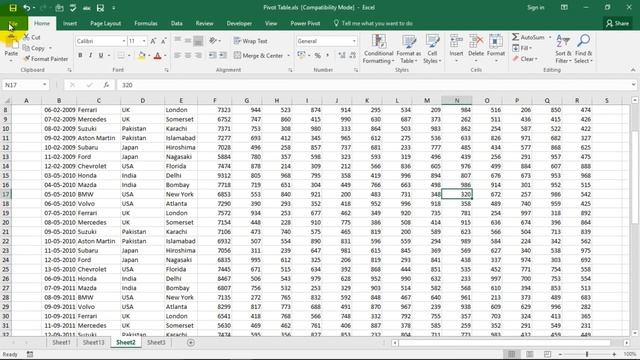
Task: Switch to Page Layout view in status bar
Action: point(529,354)
